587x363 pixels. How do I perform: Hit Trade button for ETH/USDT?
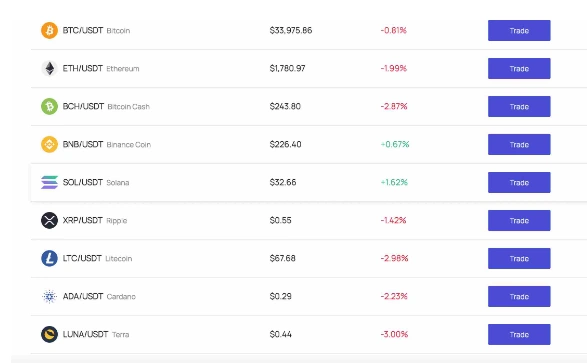(x=519, y=68)
